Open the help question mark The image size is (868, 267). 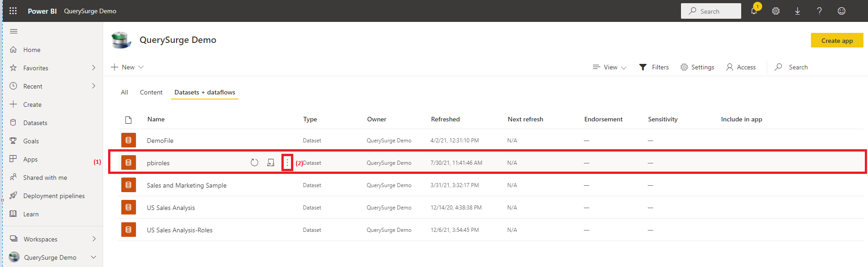820,11
